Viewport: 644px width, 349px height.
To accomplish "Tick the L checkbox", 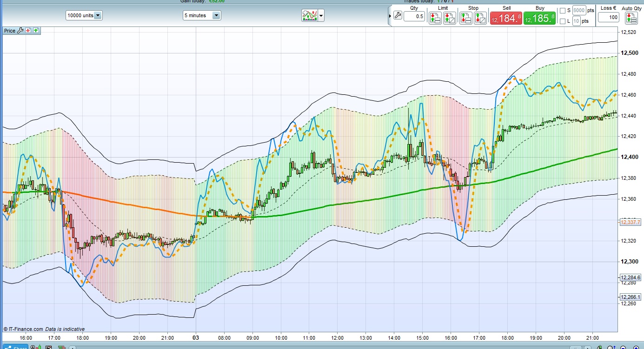I will point(563,21).
